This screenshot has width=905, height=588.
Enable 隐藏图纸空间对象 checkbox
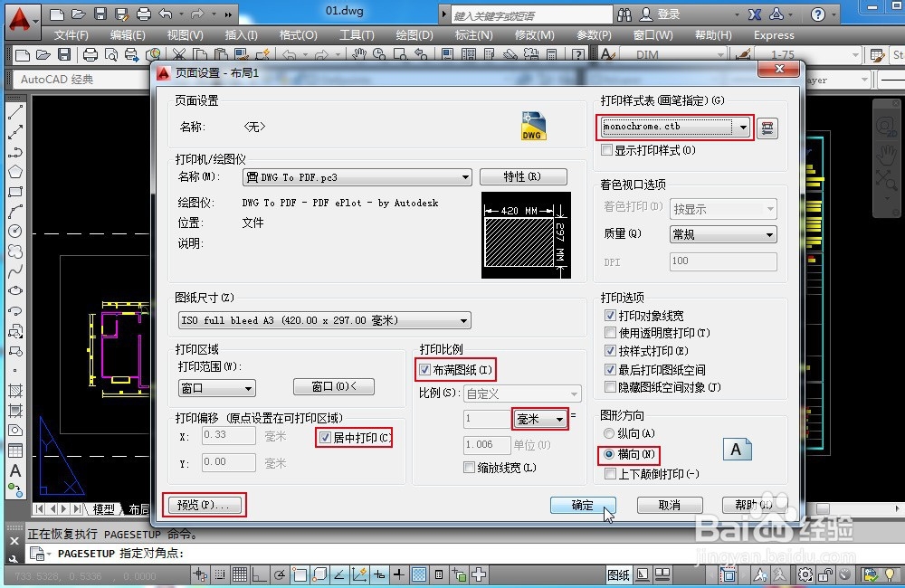[x=610, y=386]
